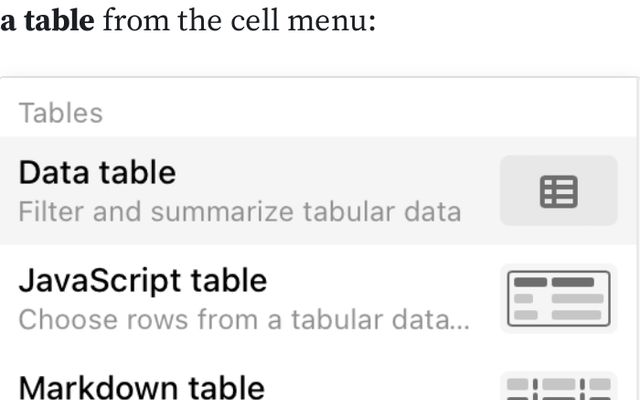The height and width of the screenshot is (400, 640).
Task: Click the Data table grid icon
Action: pyautogui.click(x=559, y=191)
